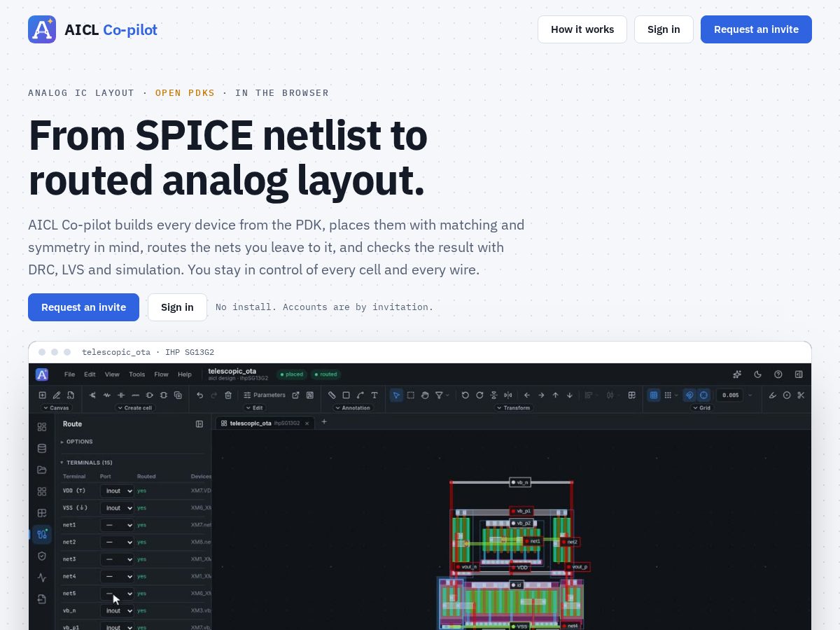Open the waveform simulation sidebar icon
The width and height of the screenshot is (840, 630).
(42, 577)
